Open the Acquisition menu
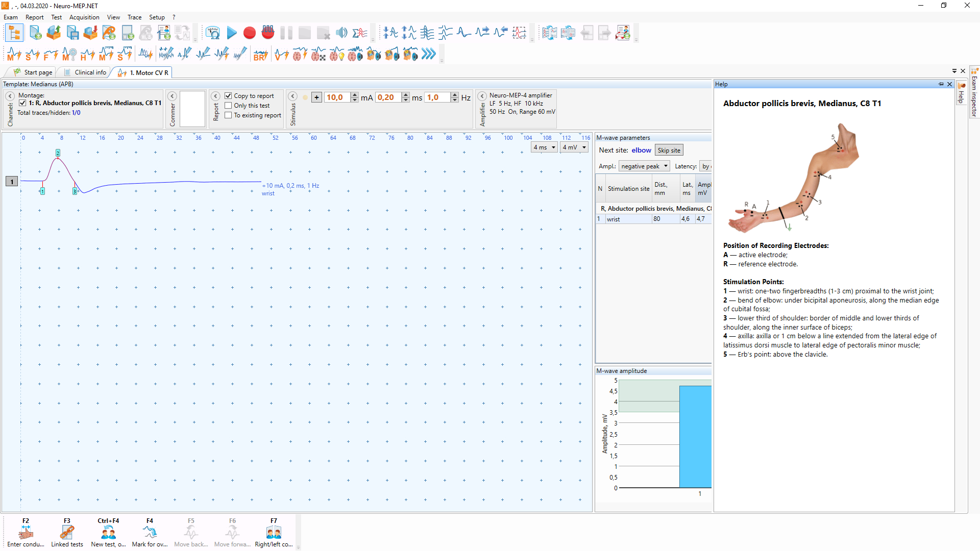Screen dimensions: 980x551 (x=84, y=17)
